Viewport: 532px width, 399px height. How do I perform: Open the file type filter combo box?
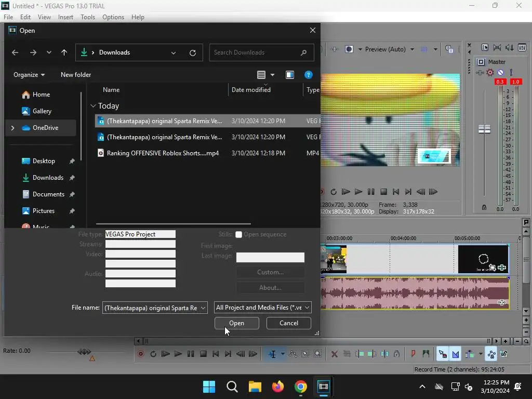(262, 308)
